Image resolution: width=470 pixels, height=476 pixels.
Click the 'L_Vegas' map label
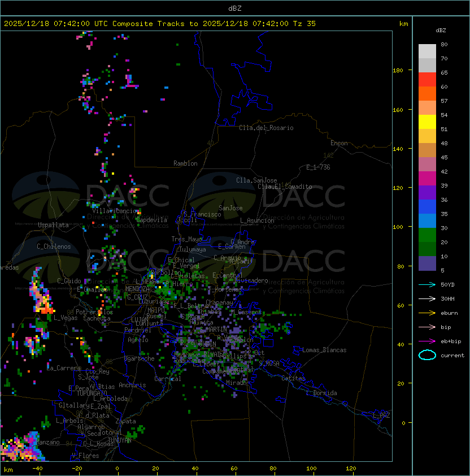pyautogui.click(x=66, y=318)
